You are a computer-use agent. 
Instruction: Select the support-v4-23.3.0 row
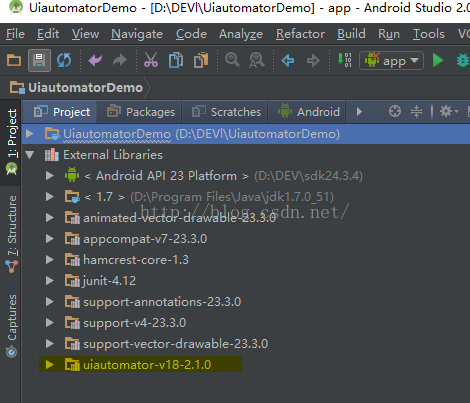pyautogui.click(x=246, y=323)
